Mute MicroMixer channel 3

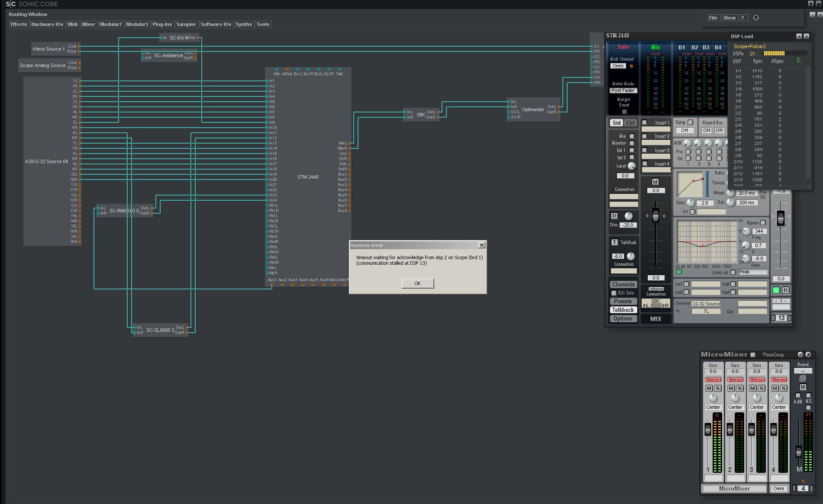(753, 388)
